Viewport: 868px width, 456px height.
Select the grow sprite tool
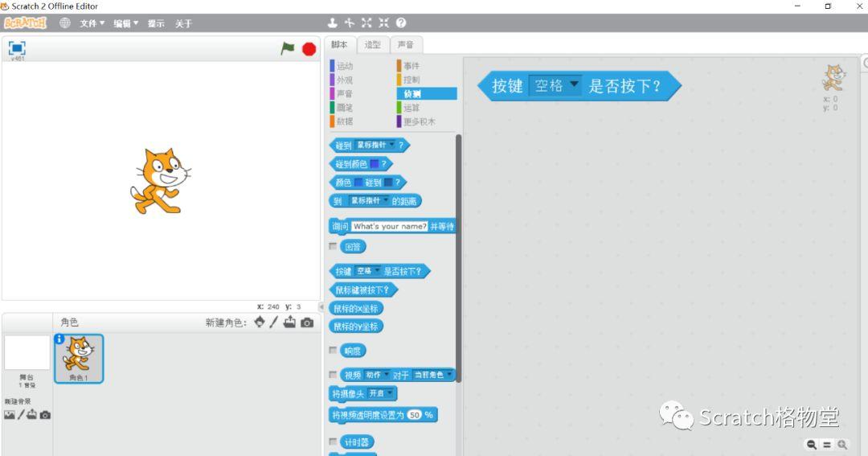(x=366, y=23)
